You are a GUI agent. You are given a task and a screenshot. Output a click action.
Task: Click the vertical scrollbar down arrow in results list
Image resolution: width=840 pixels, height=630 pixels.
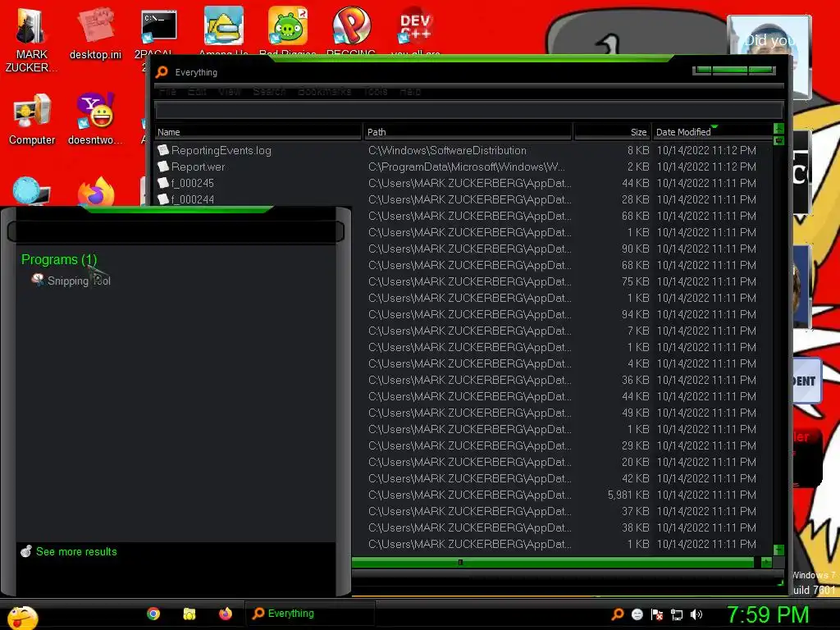point(779,550)
